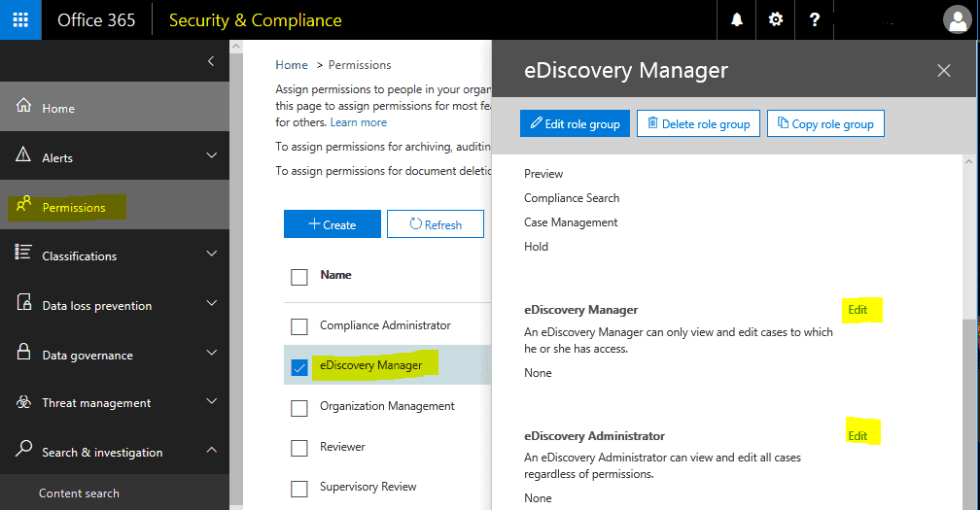The image size is (980, 510).
Task: Click the Hold role text
Action: [x=537, y=247]
